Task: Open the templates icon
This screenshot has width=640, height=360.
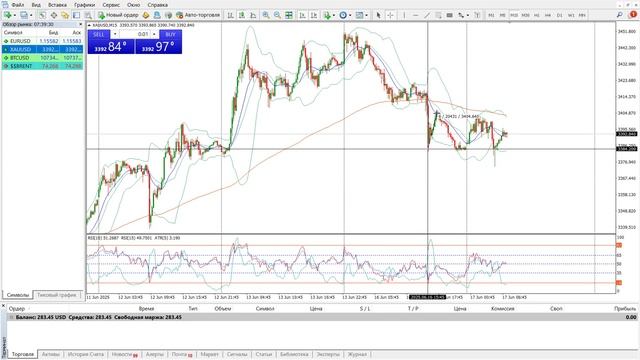Action: coord(359,15)
